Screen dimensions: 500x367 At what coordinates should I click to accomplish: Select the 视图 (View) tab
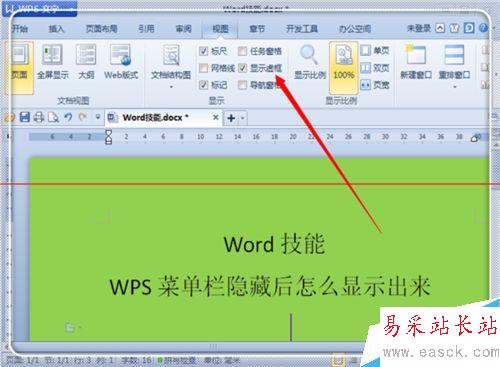click(x=220, y=29)
